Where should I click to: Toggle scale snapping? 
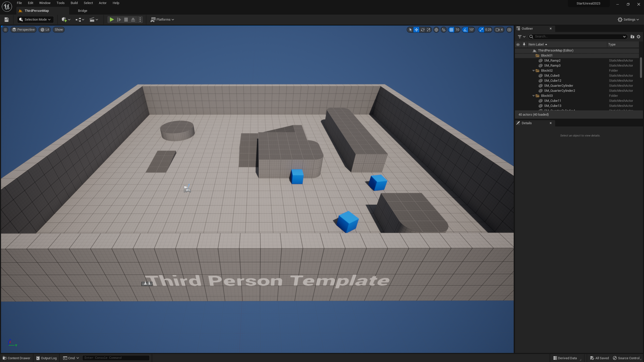point(481,30)
